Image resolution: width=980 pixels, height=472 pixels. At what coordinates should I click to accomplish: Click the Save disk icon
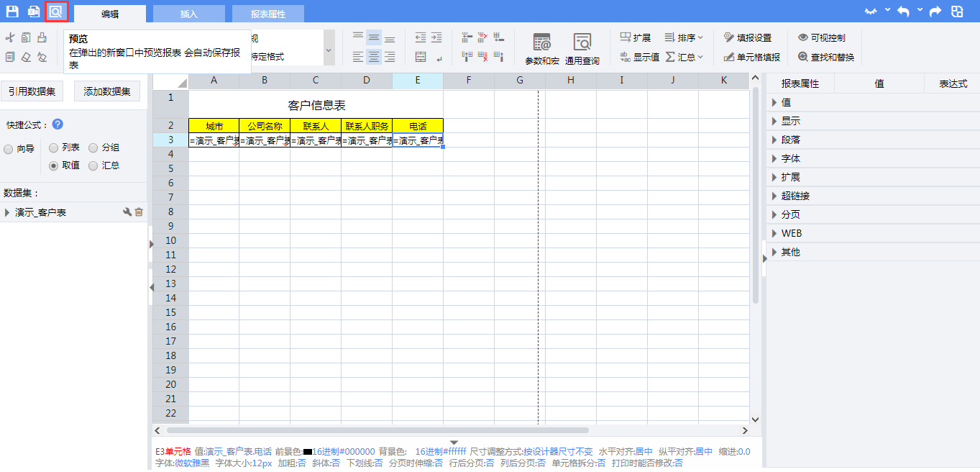[12, 12]
